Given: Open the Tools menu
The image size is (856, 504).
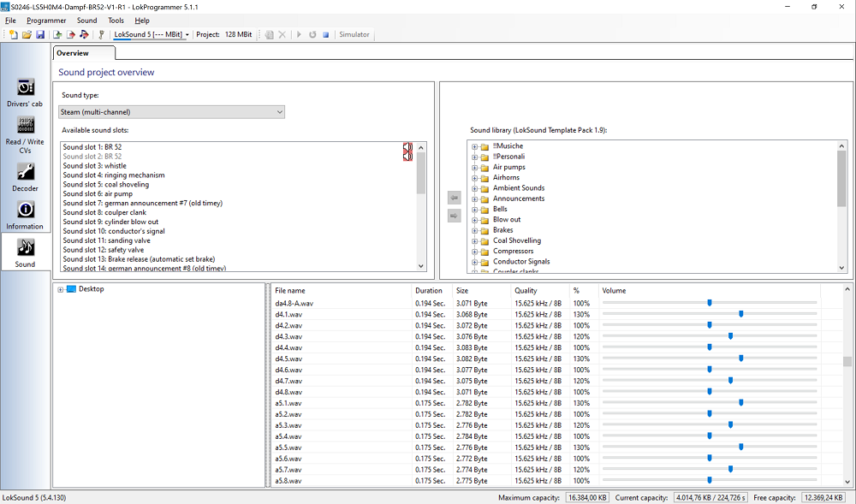Looking at the screenshot, I should 116,21.
